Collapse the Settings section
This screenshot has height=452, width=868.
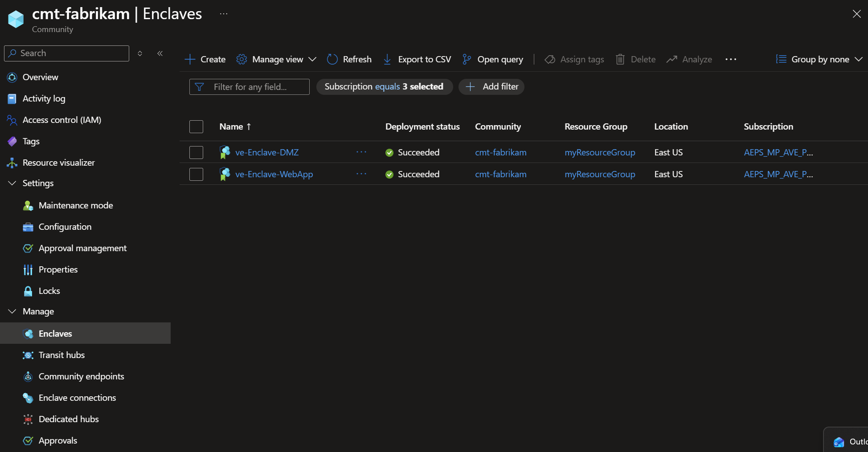(x=12, y=183)
